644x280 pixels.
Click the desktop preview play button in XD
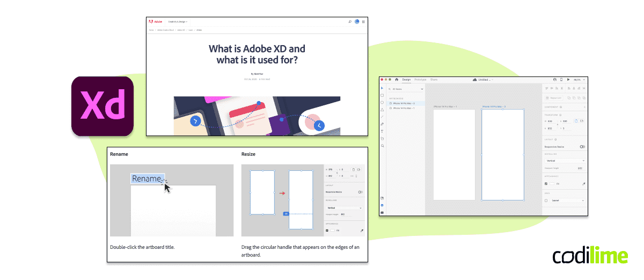pos(568,80)
